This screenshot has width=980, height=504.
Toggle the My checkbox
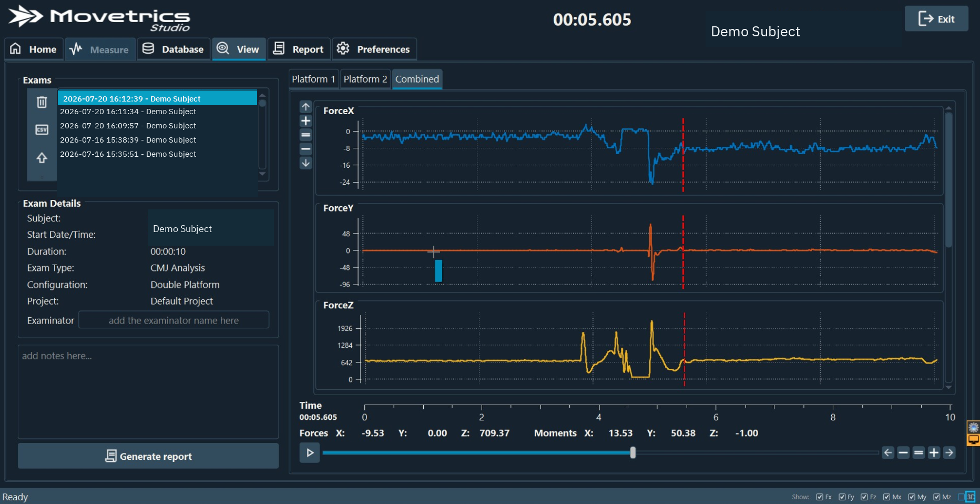[912, 497]
